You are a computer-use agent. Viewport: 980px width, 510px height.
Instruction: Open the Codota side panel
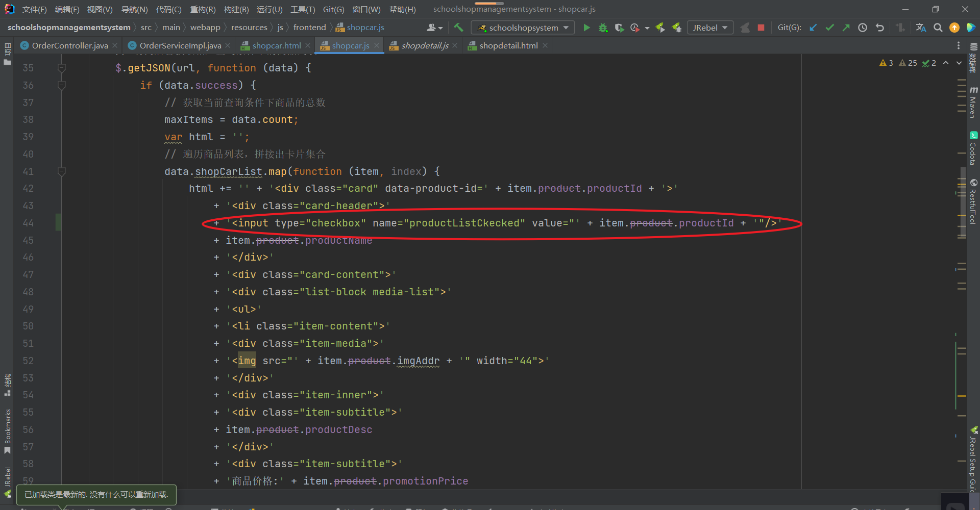(x=973, y=148)
